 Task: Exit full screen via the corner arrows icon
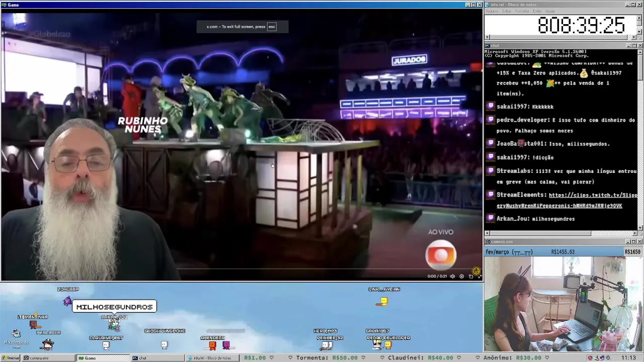pyautogui.click(x=479, y=276)
